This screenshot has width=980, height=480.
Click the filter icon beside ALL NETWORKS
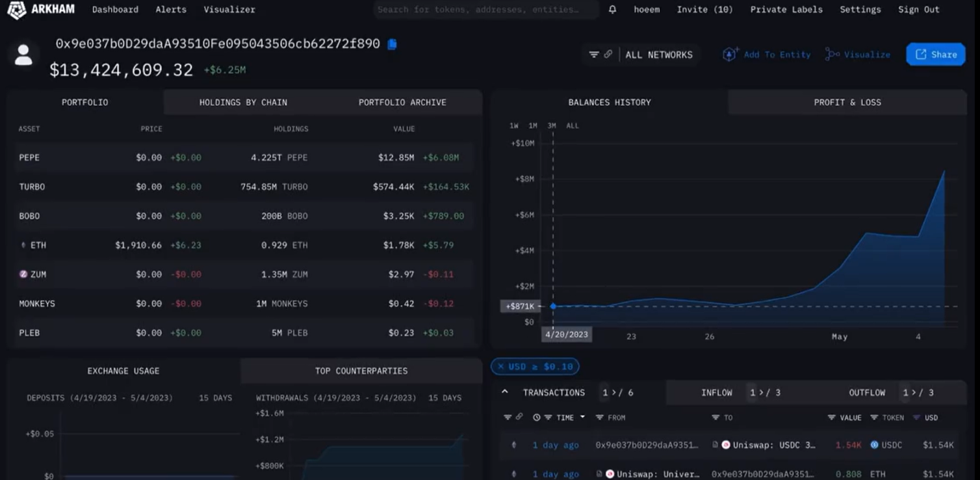(x=593, y=55)
